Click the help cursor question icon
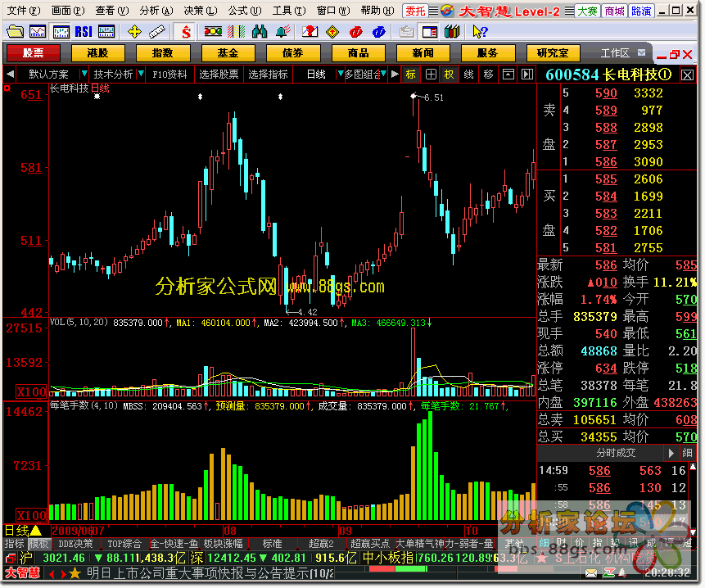The width and height of the screenshot is (705, 588). (x=480, y=32)
